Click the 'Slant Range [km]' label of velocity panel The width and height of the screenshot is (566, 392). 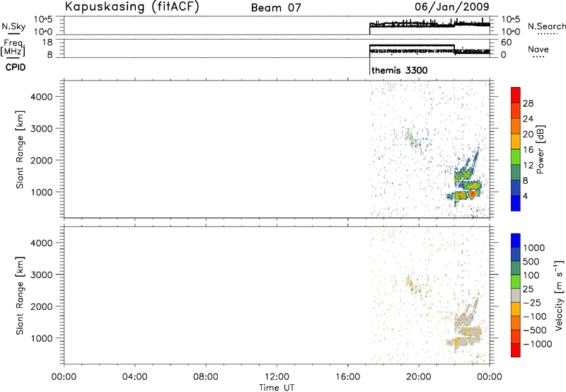coord(20,296)
